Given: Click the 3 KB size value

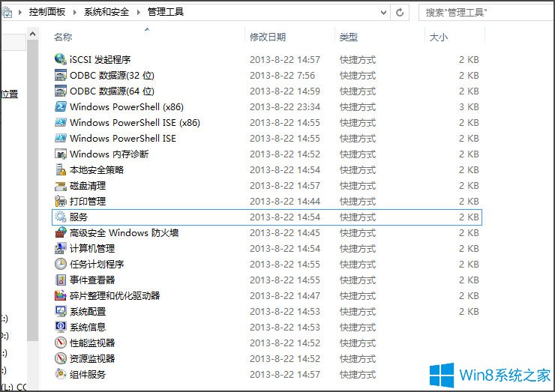Looking at the screenshot, I should point(469,107).
